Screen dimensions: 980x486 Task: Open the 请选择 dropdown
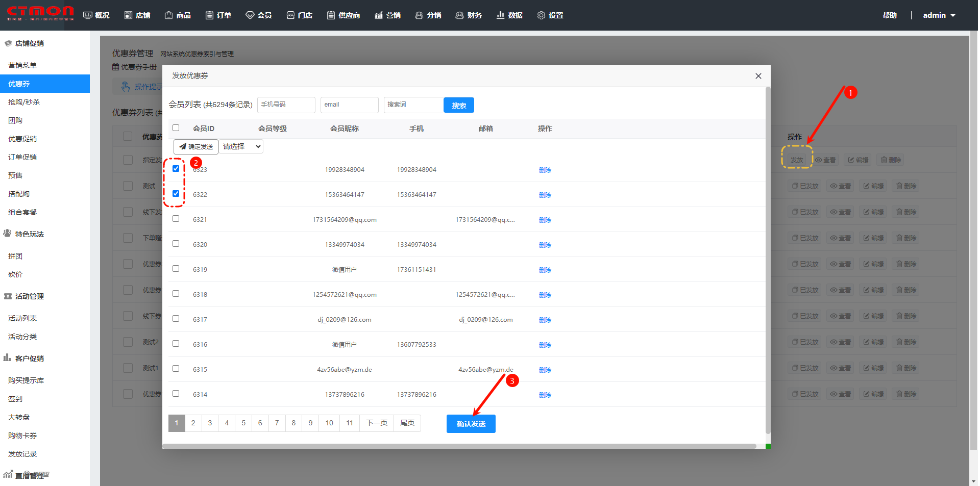click(241, 147)
